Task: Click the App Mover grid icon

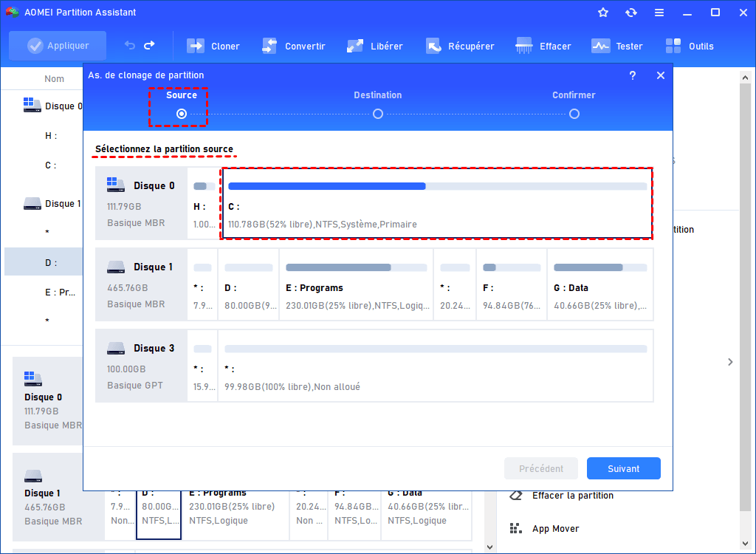Action: (x=516, y=528)
